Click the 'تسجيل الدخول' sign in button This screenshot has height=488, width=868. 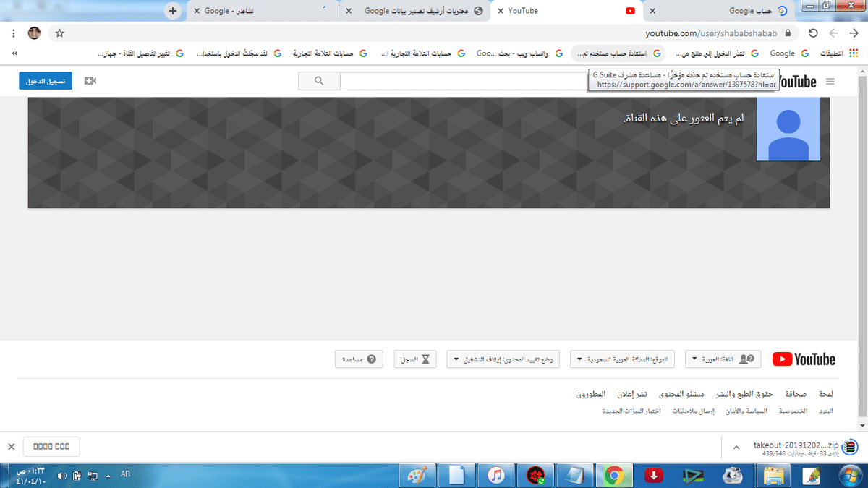(x=46, y=81)
